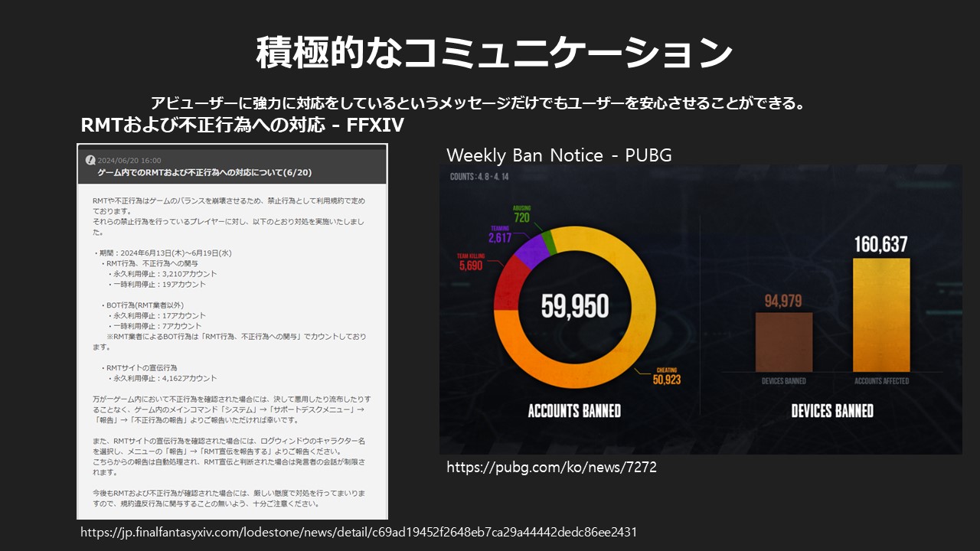Click the yellow 160,637 accounts bar
This screenshot has height=551, width=980.
[881, 315]
